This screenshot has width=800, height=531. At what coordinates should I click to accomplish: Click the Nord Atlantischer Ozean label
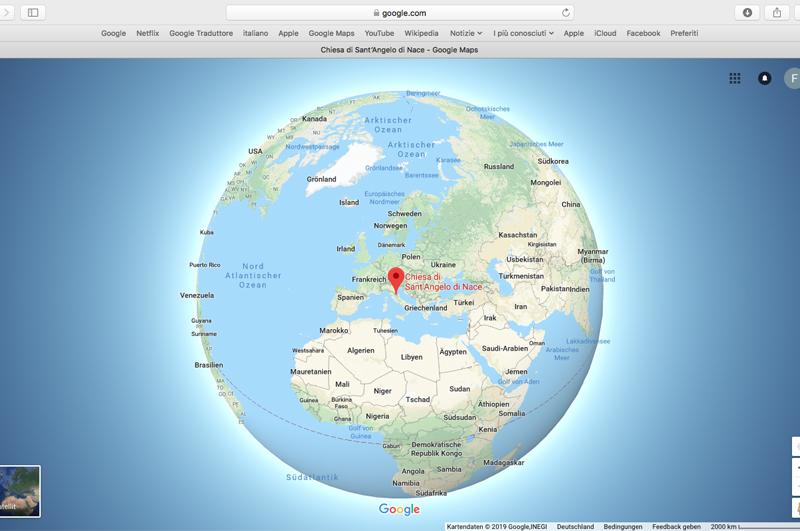(253, 275)
